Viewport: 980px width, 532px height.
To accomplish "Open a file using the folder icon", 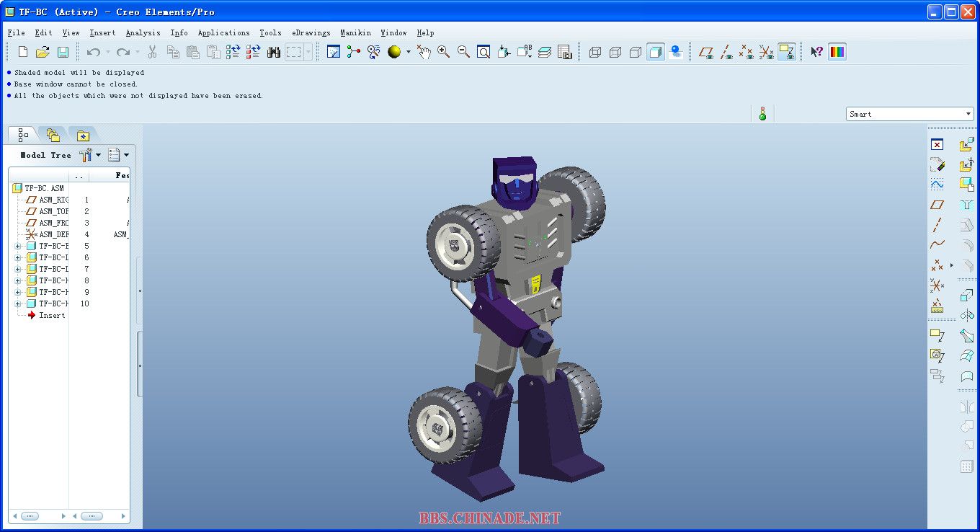I will [43, 52].
